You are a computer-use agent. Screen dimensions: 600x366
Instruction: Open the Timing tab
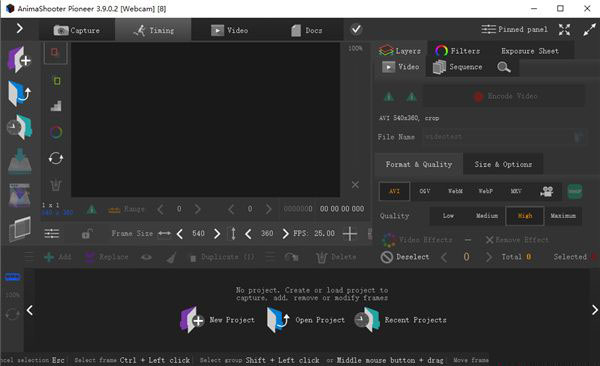153,30
